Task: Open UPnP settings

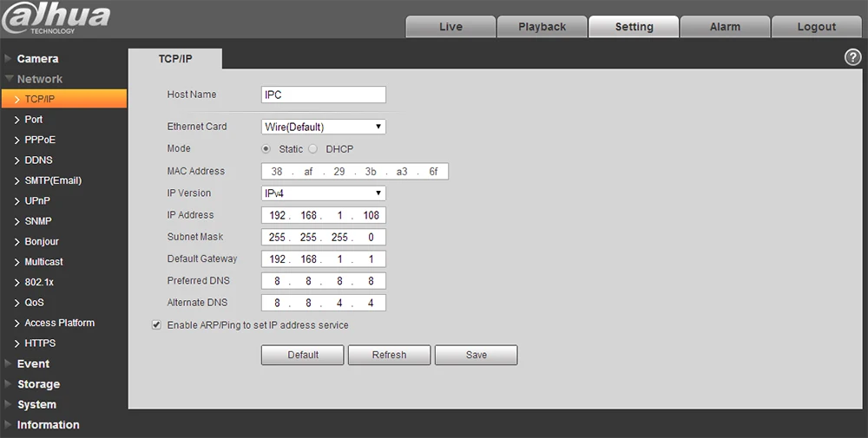Action: [37, 200]
